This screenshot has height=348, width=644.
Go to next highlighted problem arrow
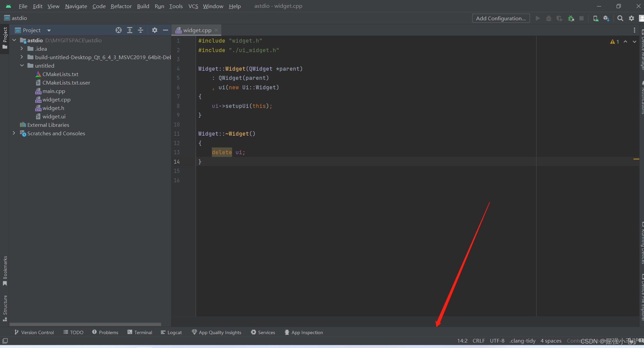(635, 42)
